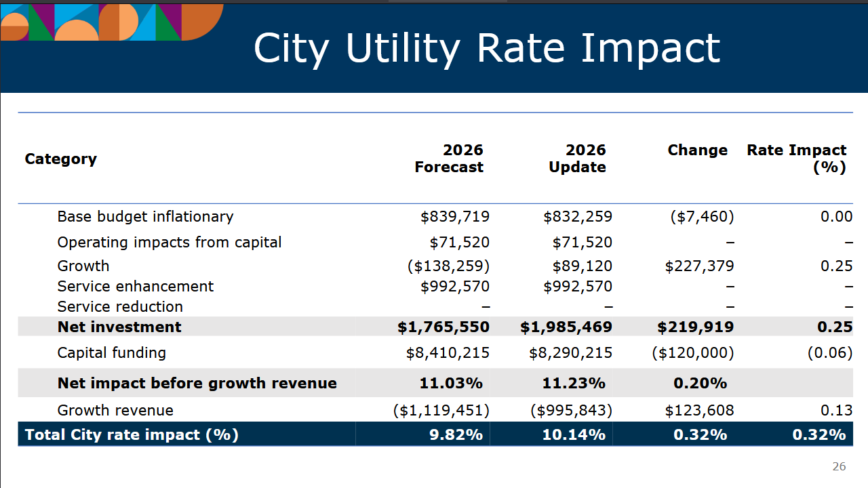This screenshot has height=488, width=868.
Task: Click the 2026 Update column header
Action: coord(577,159)
